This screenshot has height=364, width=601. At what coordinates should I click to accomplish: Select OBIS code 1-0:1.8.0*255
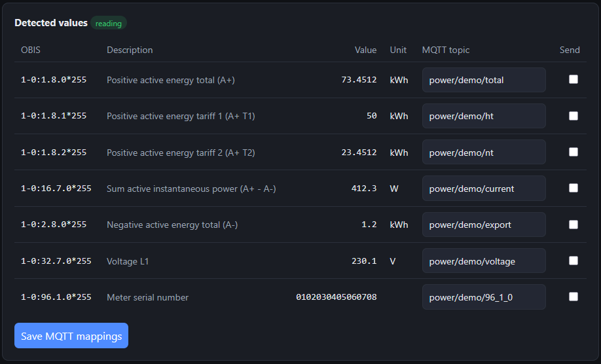[54, 80]
